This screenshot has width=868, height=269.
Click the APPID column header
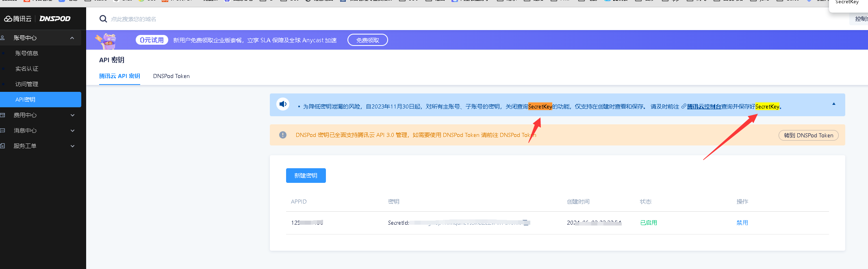click(x=299, y=202)
